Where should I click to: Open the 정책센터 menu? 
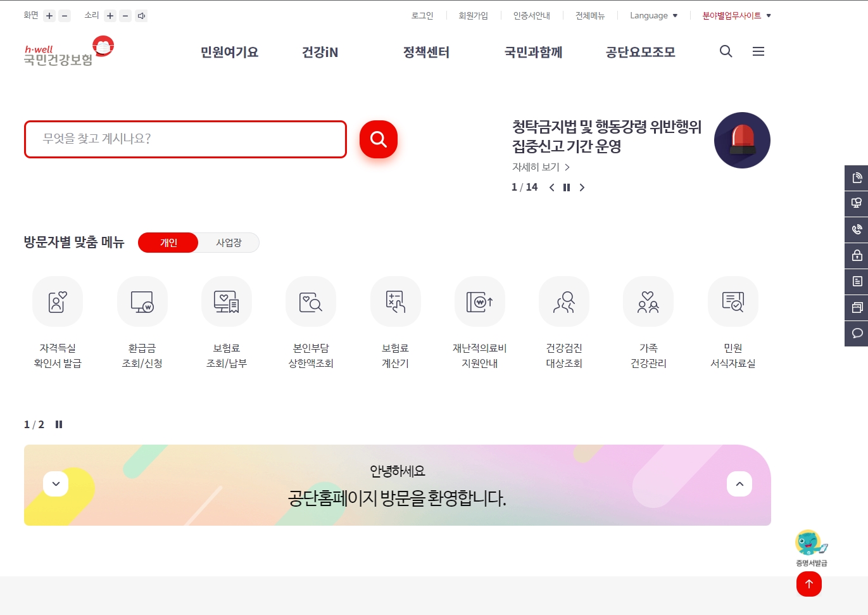pos(426,52)
